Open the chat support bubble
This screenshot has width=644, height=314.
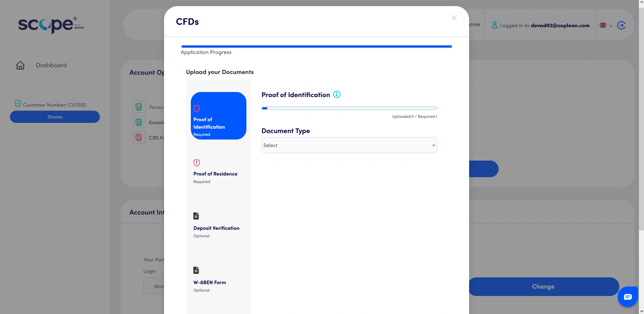tap(628, 297)
